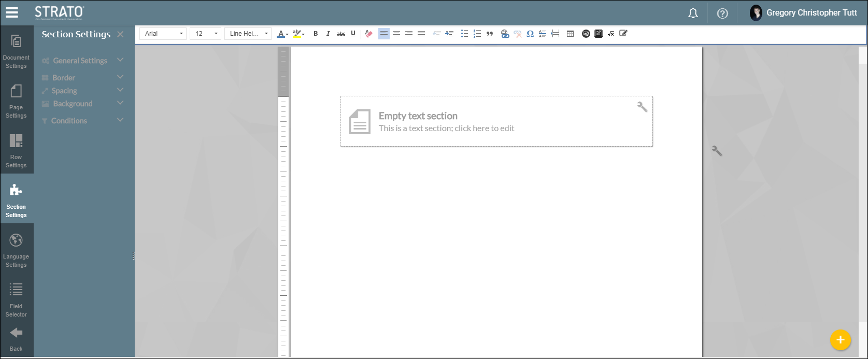Toggle underline text formatting
This screenshot has height=359, width=868.
353,34
